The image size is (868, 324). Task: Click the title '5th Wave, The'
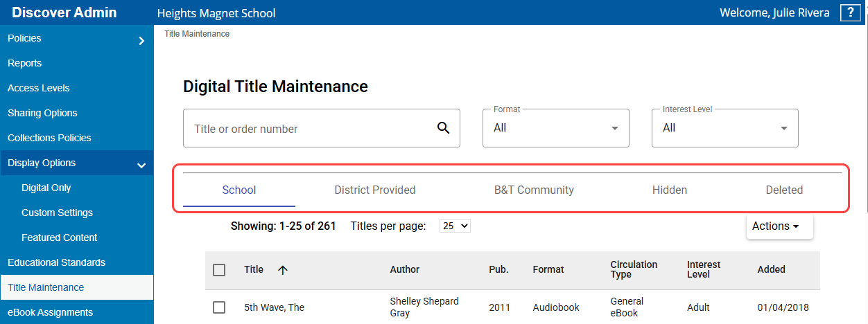pyautogui.click(x=275, y=307)
